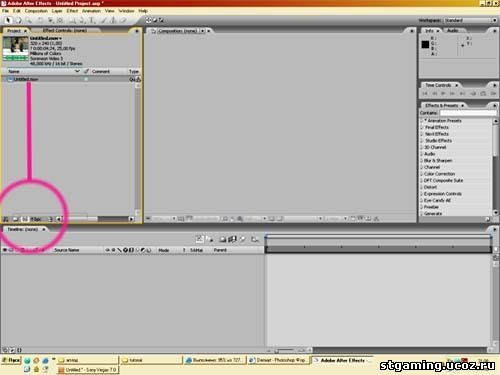
Task: Select the Hand tool in toolbar
Action: click(x=18, y=20)
